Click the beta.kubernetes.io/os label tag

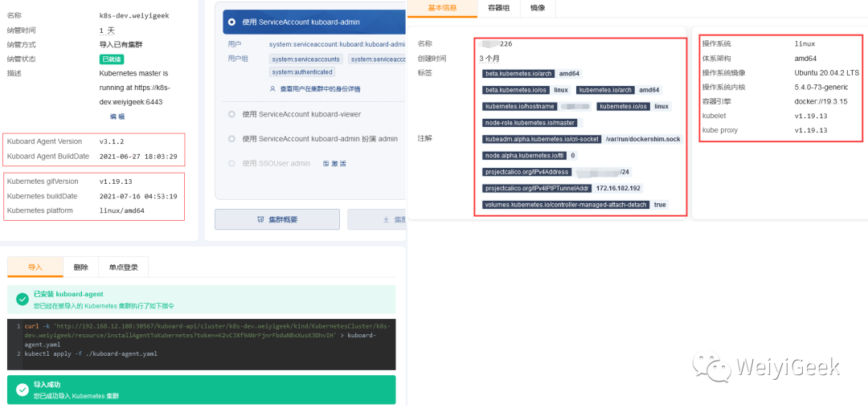(516, 90)
